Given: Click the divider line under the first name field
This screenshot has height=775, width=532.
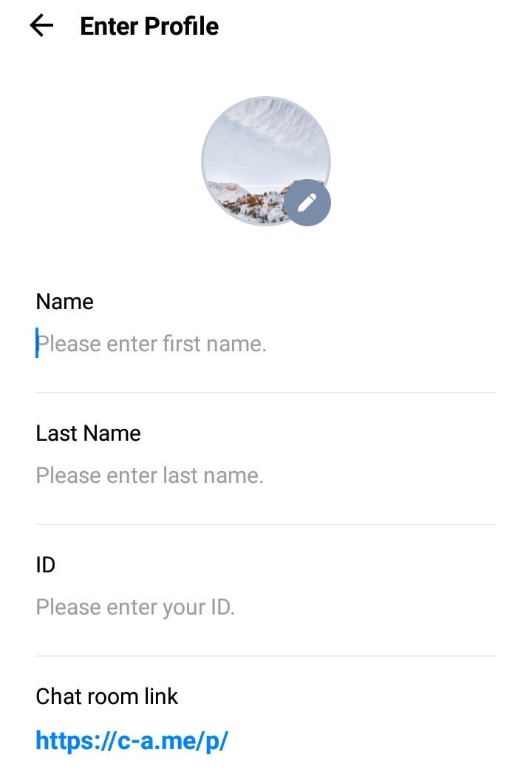Looking at the screenshot, I should click(266, 393).
